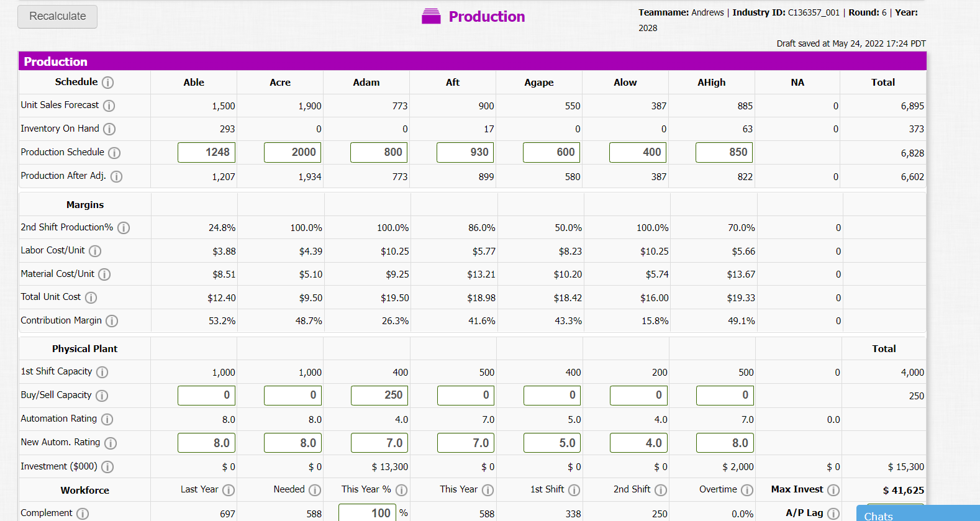Click the Last Year info icon
Viewport: 980px width, 521px height.
[x=229, y=490]
